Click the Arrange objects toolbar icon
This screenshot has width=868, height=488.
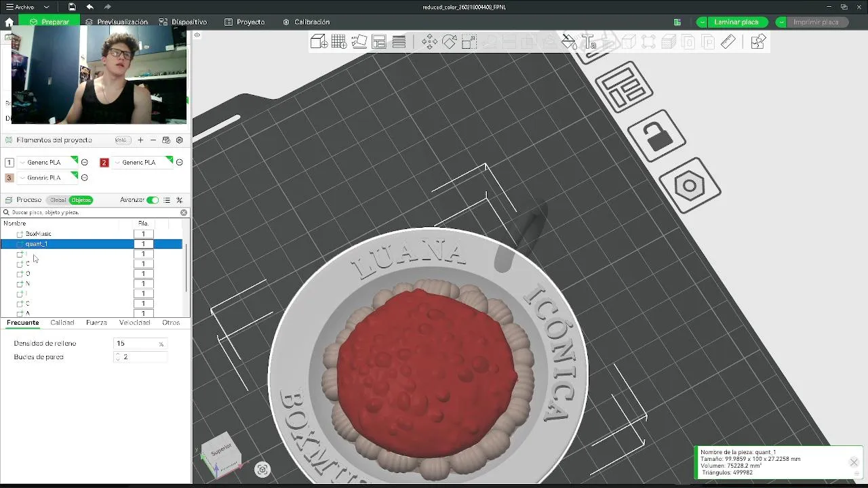(x=379, y=42)
